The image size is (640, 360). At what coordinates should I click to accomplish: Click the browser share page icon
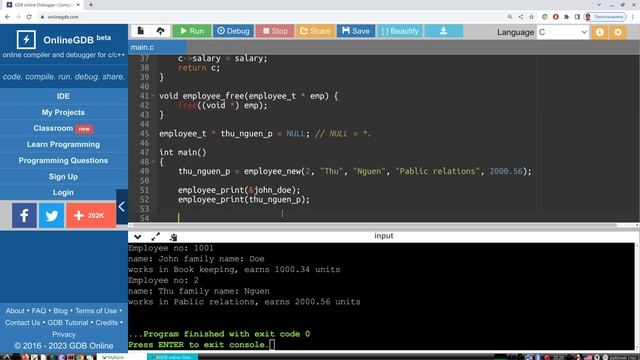tap(521, 17)
